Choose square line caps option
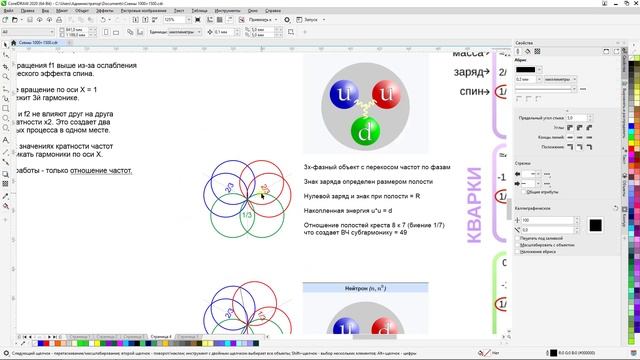 [x=570, y=137]
